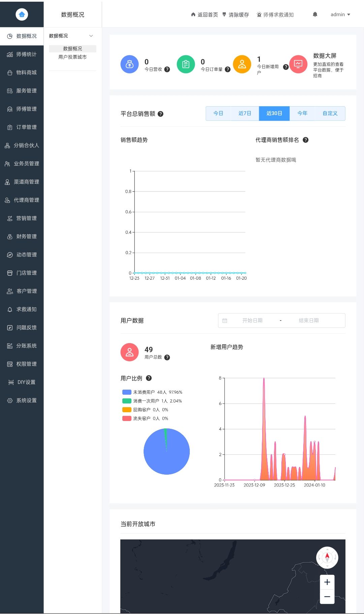Open 师傅统计 in the sidebar
The image size is (364, 616).
22,54
